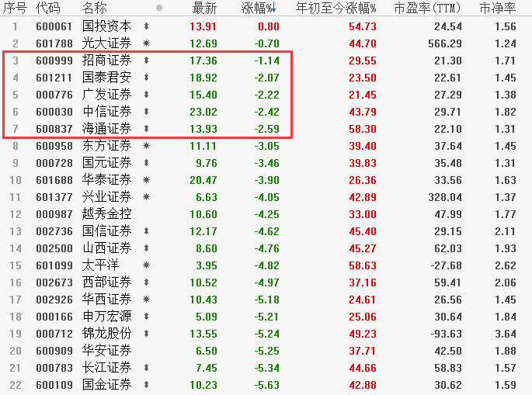Select stock name 太平洋
This screenshot has width=532, height=395.
(x=100, y=265)
